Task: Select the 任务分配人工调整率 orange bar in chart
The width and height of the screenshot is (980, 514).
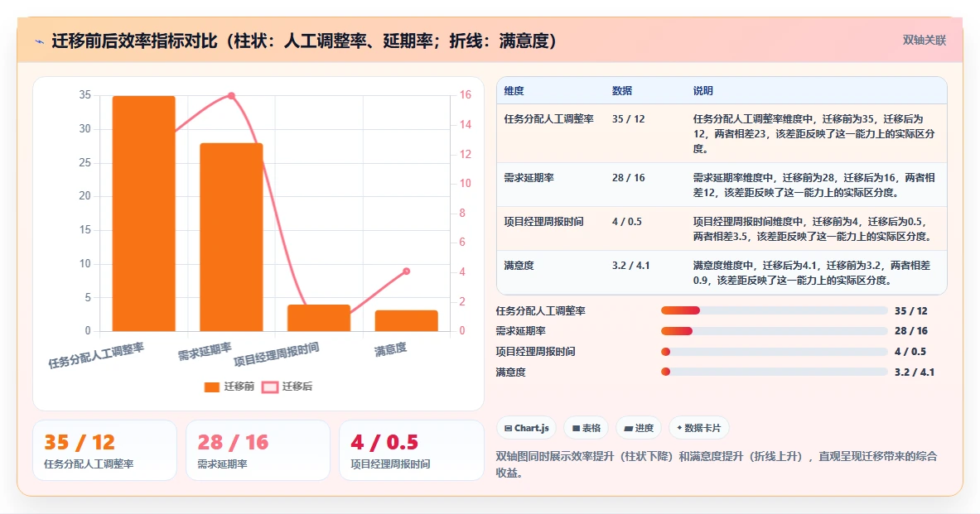Action: tap(144, 214)
